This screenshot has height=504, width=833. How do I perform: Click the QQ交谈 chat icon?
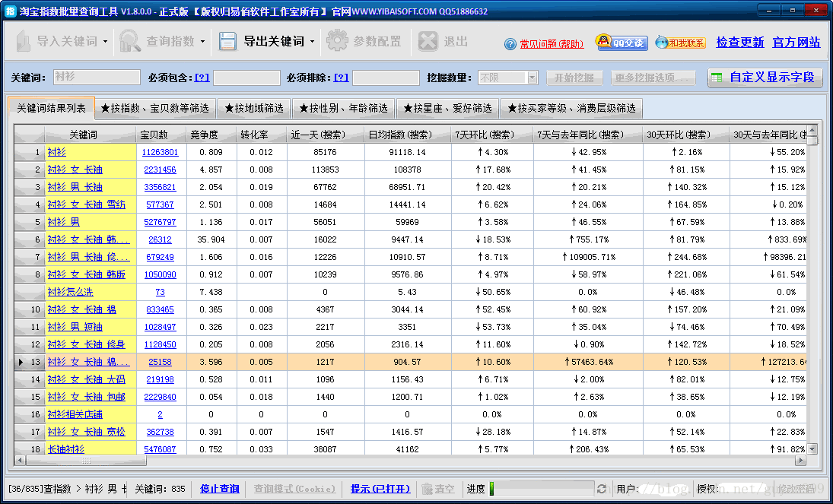point(622,43)
